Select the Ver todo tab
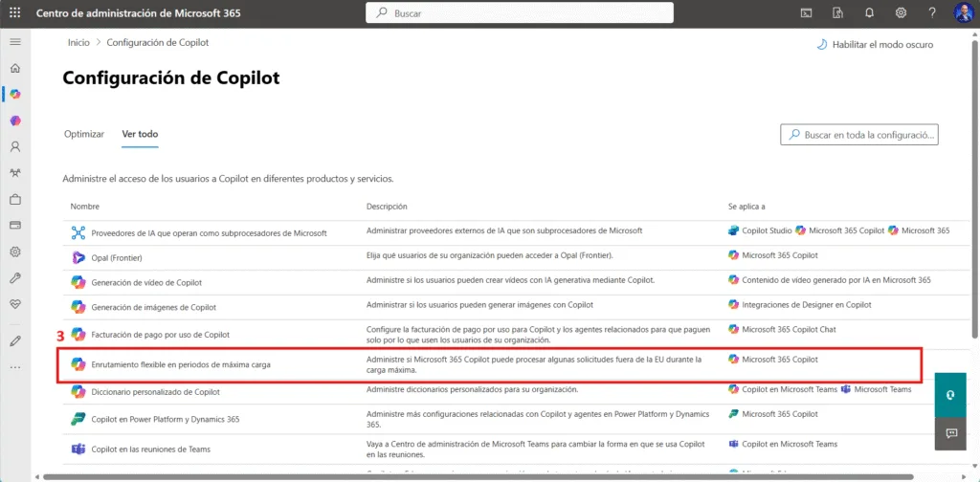 [140, 134]
